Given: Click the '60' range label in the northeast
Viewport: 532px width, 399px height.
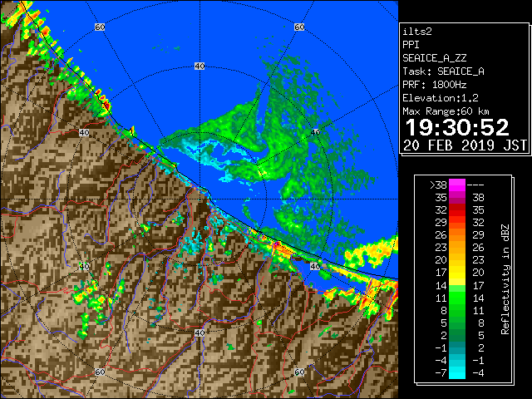Looking at the screenshot, I should [x=299, y=27].
